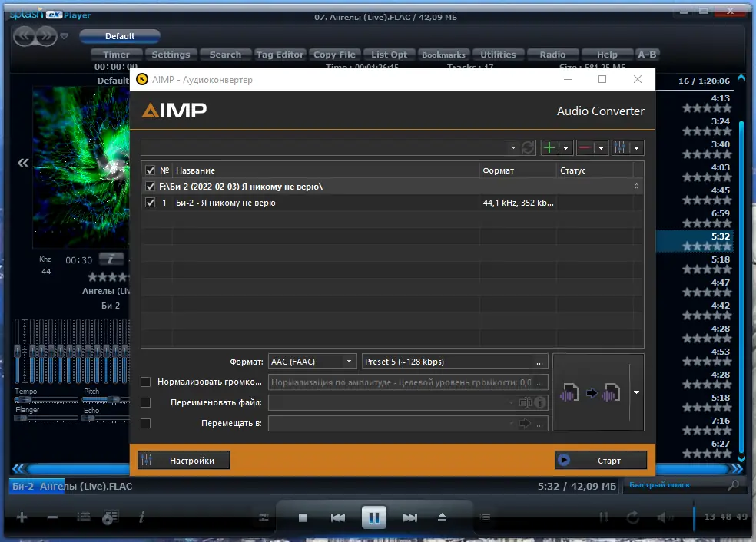This screenshot has height=542, width=756.
Task: Click the playlist list icon in Splash Player bottom bar
Action: [x=84, y=517]
